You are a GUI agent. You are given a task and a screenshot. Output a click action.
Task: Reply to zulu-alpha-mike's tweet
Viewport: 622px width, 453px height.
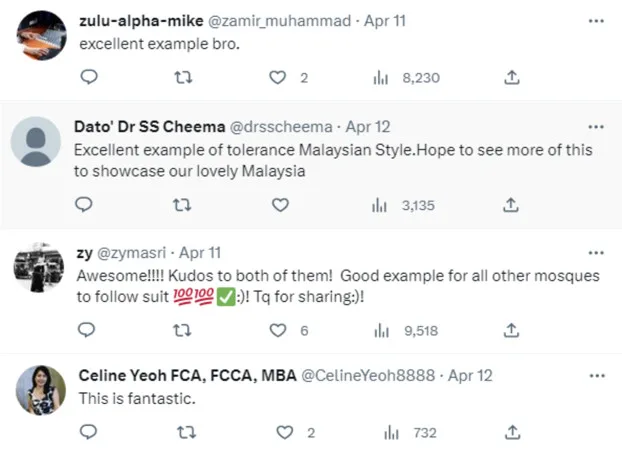pyautogui.click(x=86, y=77)
